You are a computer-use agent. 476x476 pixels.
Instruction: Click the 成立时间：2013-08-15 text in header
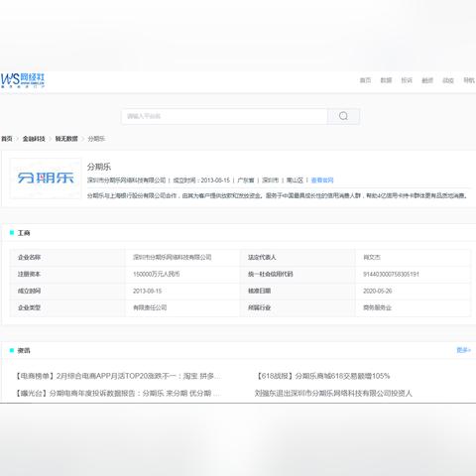tap(201, 180)
